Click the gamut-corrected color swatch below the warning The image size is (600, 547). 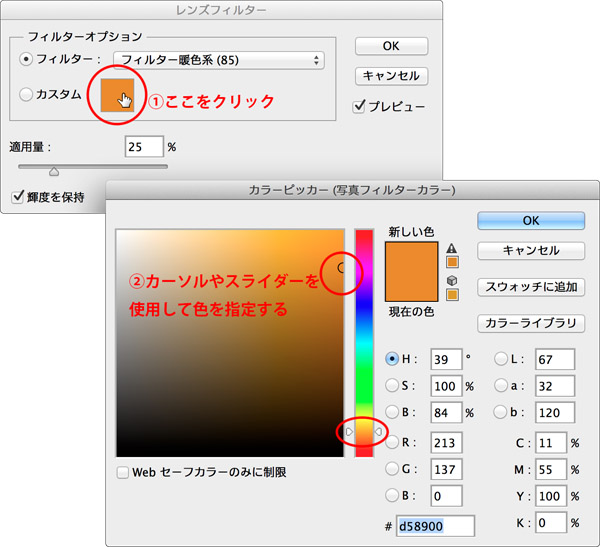pos(452,263)
